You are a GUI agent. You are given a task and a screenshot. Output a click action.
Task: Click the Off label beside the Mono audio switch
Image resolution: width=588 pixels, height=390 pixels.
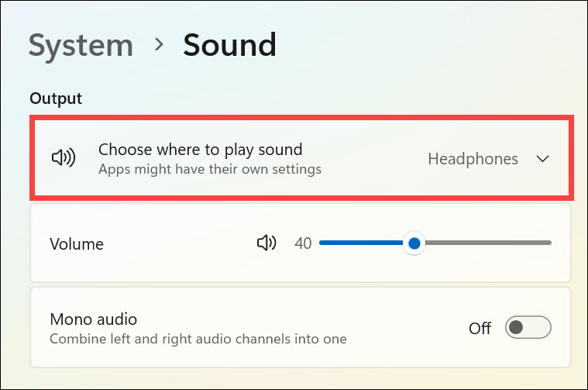(480, 328)
